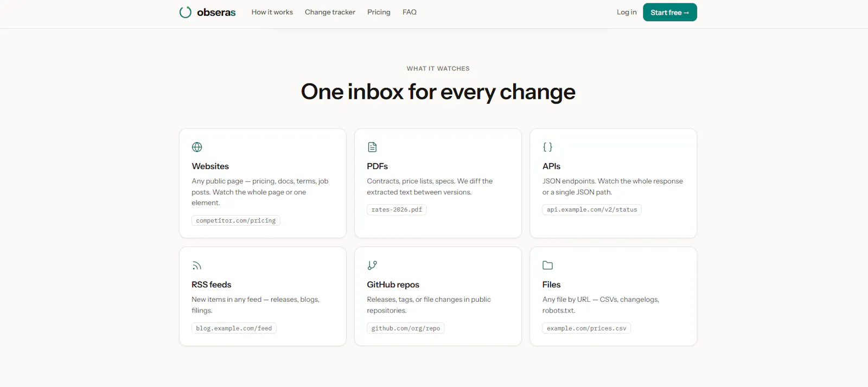This screenshot has height=387, width=868.
Task: Click the Log in link
Action: (x=627, y=12)
